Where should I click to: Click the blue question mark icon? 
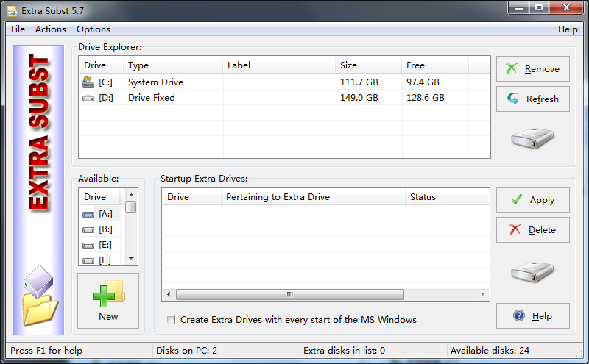tap(519, 315)
